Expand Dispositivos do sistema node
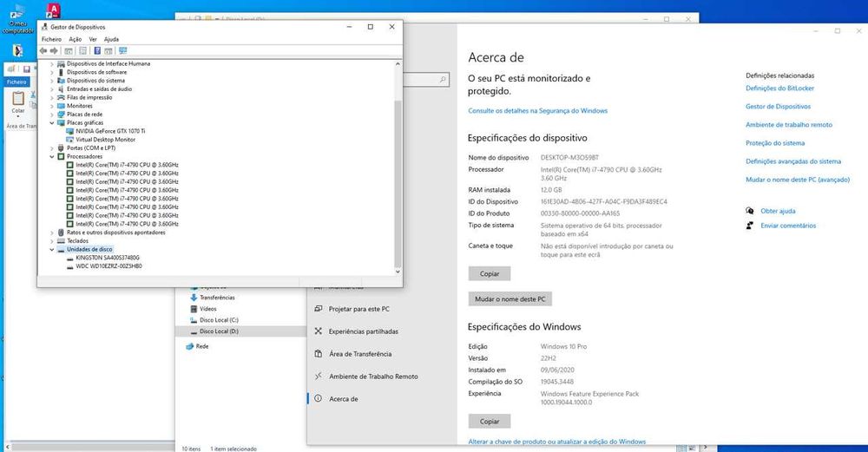This screenshot has height=452, width=868. [52, 80]
